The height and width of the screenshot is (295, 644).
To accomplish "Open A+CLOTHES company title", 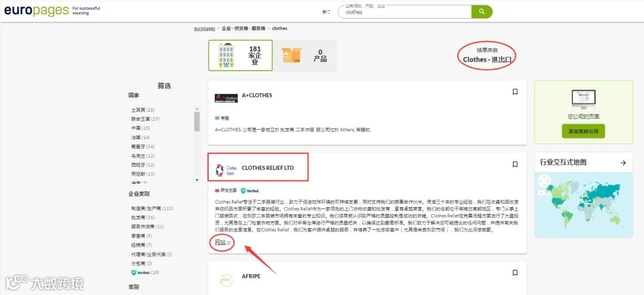I will (x=256, y=96).
